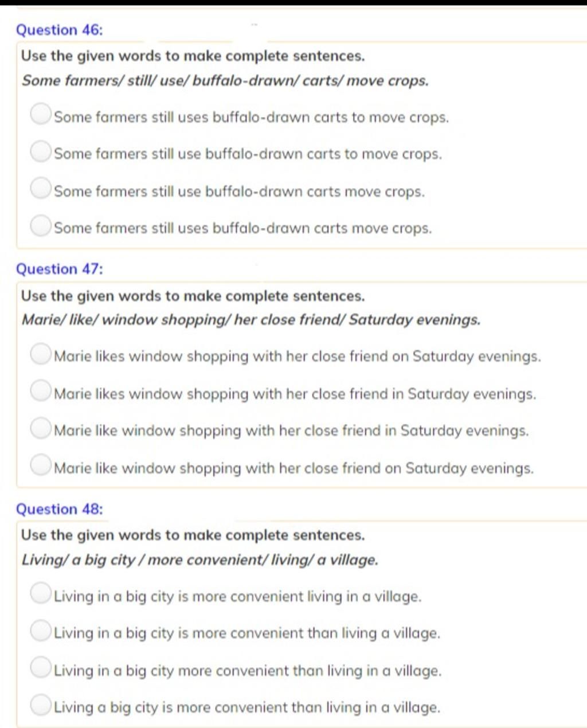This screenshot has width=587, height=728.
Task: Choose "Some farmers still use buffalo-drawn carts to move crops"
Action: (40, 152)
